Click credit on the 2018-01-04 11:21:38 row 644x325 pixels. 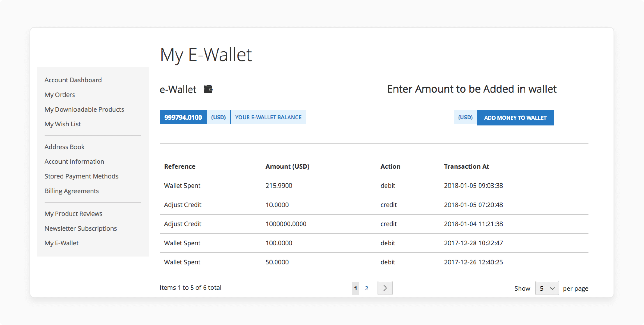(388, 224)
